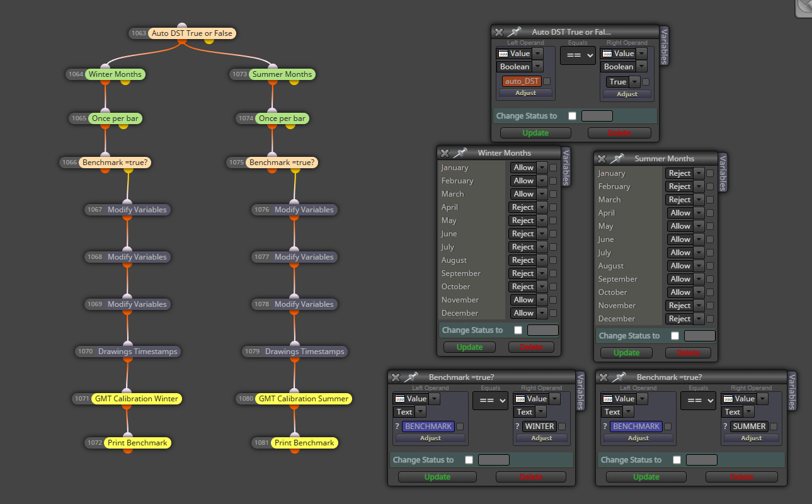Viewport: 812px width, 504px height.
Task: Select the Winter Months node 1064
Action: tap(115, 74)
